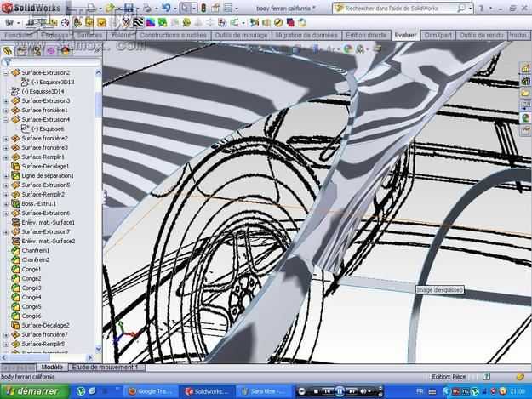
Task: Select Congé3 in feature tree
Action: click(31, 288)
